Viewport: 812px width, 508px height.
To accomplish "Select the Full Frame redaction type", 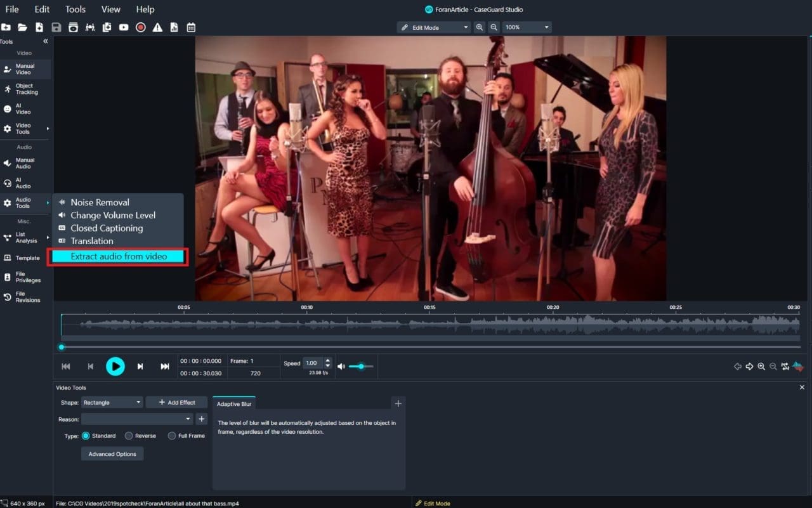I will click(x=171, y=436).
